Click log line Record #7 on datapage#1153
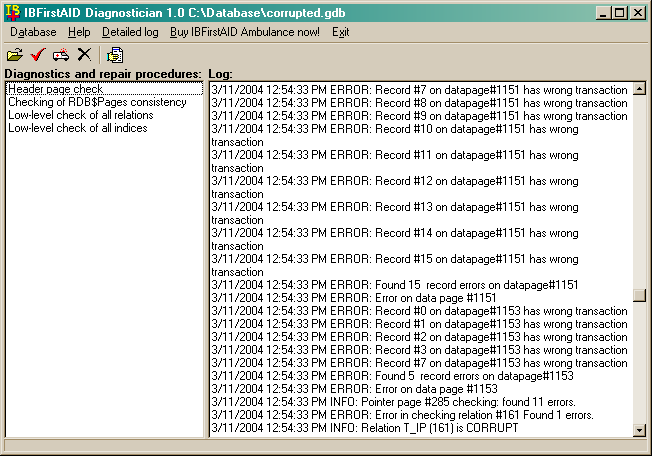 coord(419,362)
